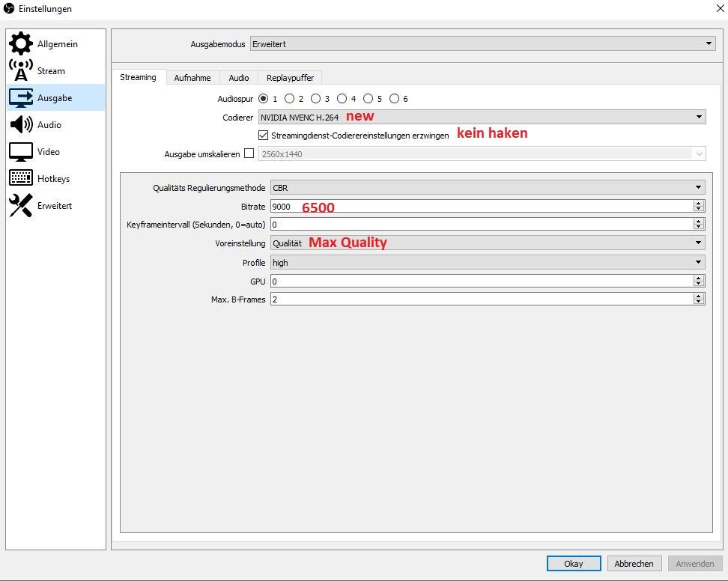Select the Video monitor icon
728x581 pixels.
coord(21,151)
